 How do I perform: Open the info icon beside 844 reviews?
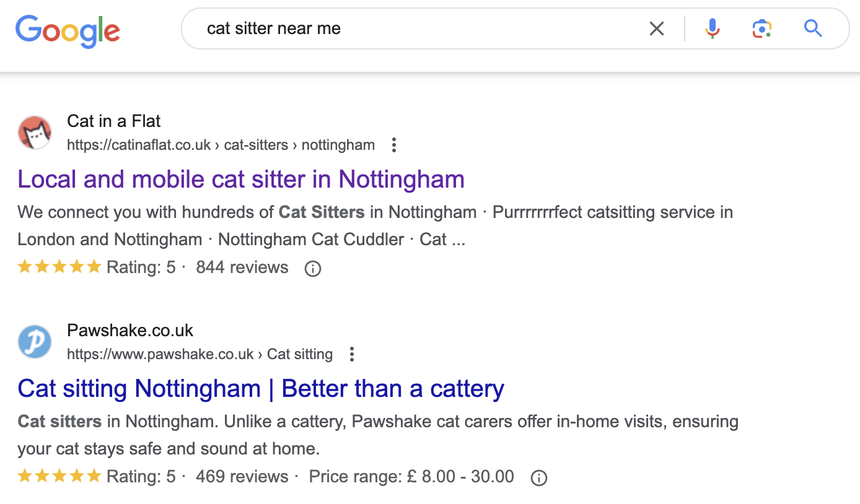[x=312, y=268]
